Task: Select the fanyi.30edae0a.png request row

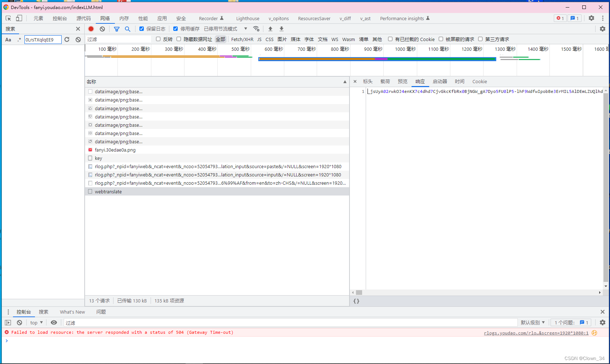Action: point(217,150)
